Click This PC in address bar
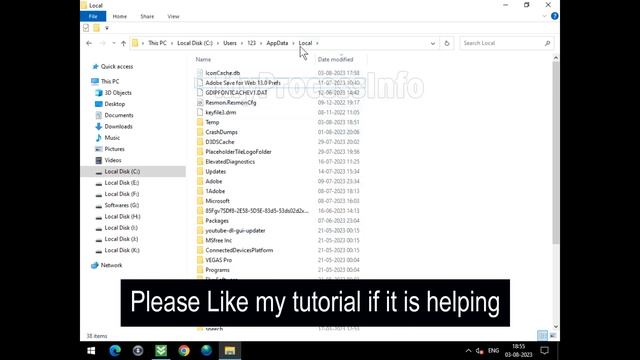 coord(157,43)
